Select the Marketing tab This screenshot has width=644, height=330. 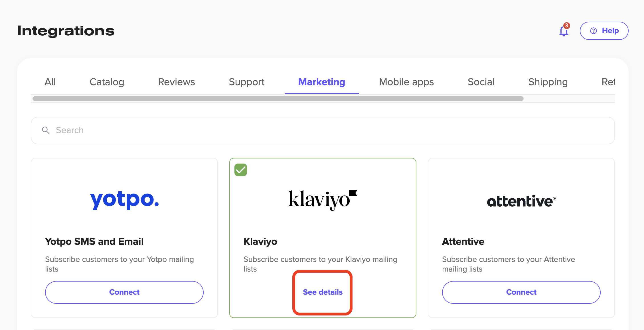pyautogui.click(x=322, y=82)
